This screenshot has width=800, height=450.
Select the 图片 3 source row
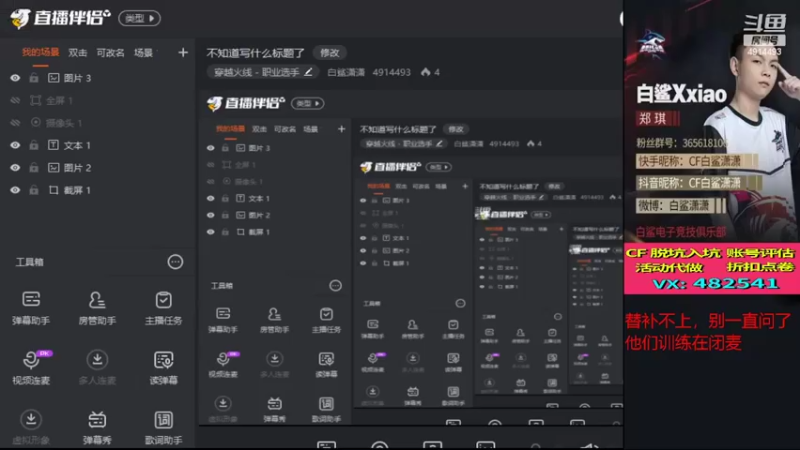tap(97, 78)
